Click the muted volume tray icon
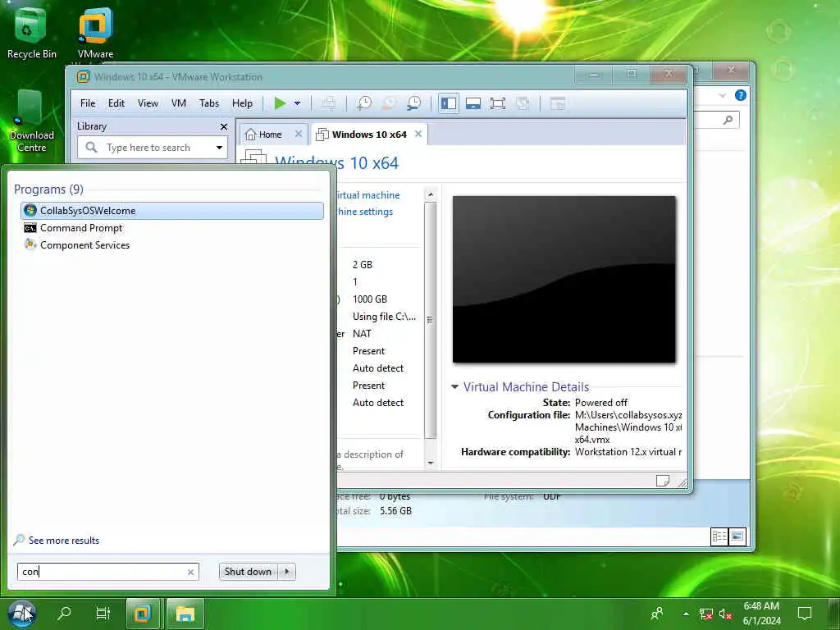 point(725,614)
